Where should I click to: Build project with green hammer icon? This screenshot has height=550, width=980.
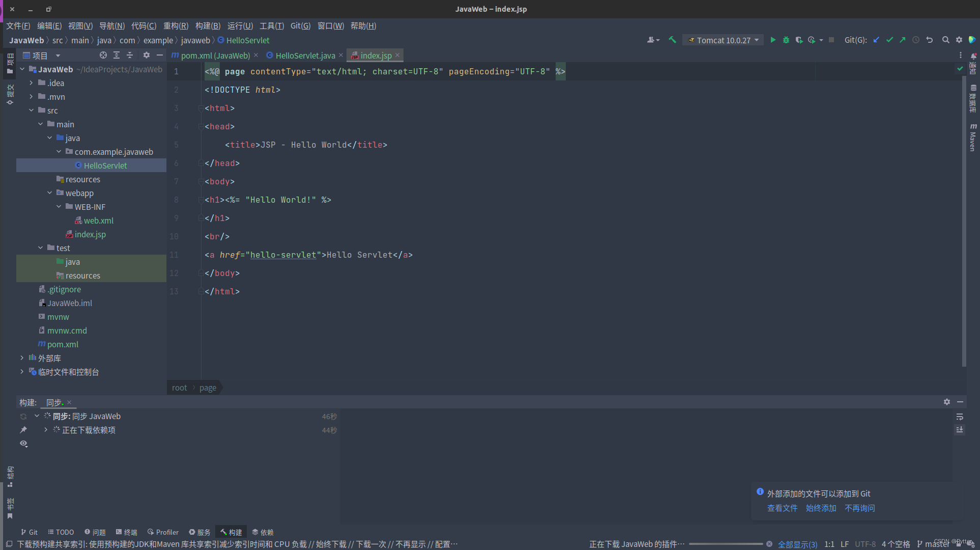coord(672,40)
